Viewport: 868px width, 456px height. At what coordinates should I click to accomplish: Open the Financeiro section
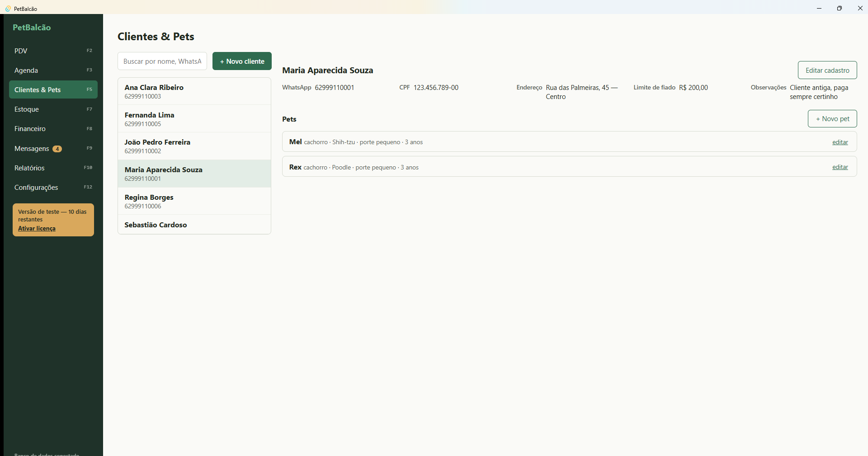53,128
